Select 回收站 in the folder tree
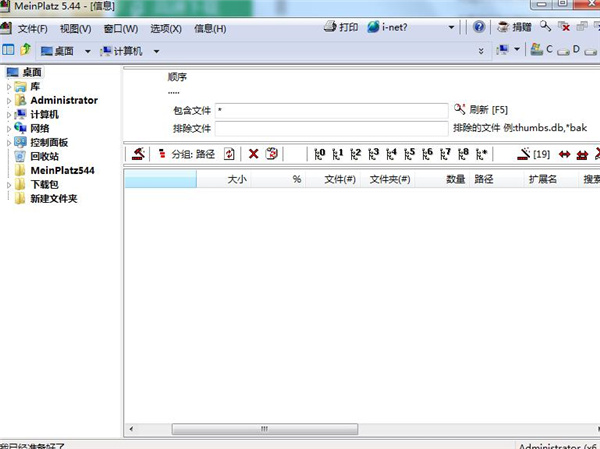600x449 pixels. click(44, 157)
